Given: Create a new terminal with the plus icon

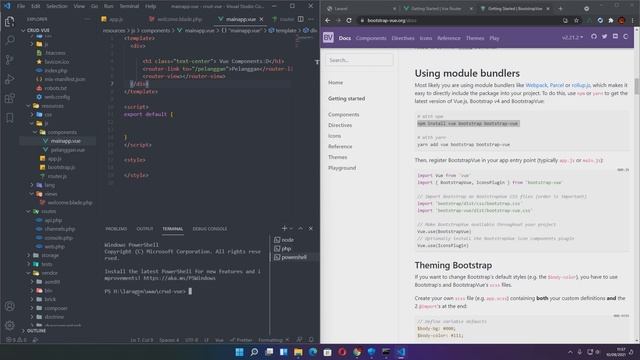Looking at the screenshot, I should point(284,229).
